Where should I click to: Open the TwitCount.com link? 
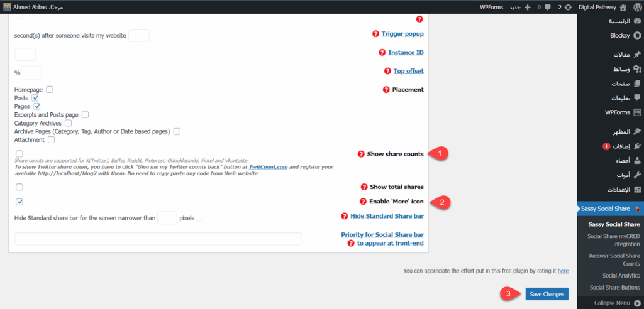[267, 168]
